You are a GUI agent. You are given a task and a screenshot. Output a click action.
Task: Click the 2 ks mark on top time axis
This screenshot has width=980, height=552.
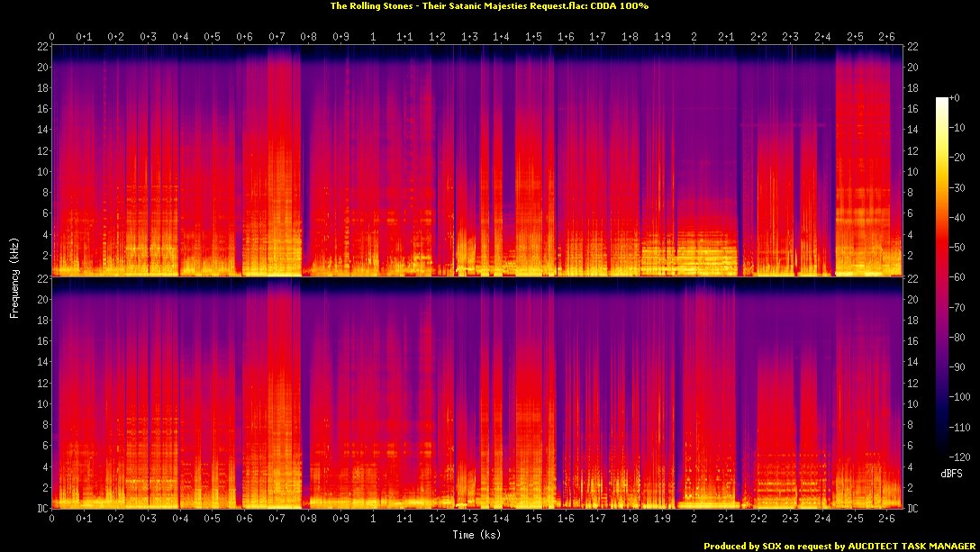pos(694,37)
